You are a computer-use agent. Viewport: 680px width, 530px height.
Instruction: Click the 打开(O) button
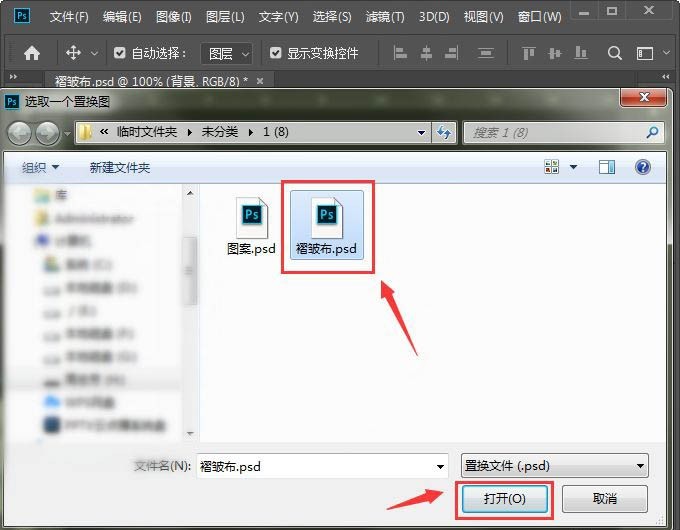click(x=504, y=499)
